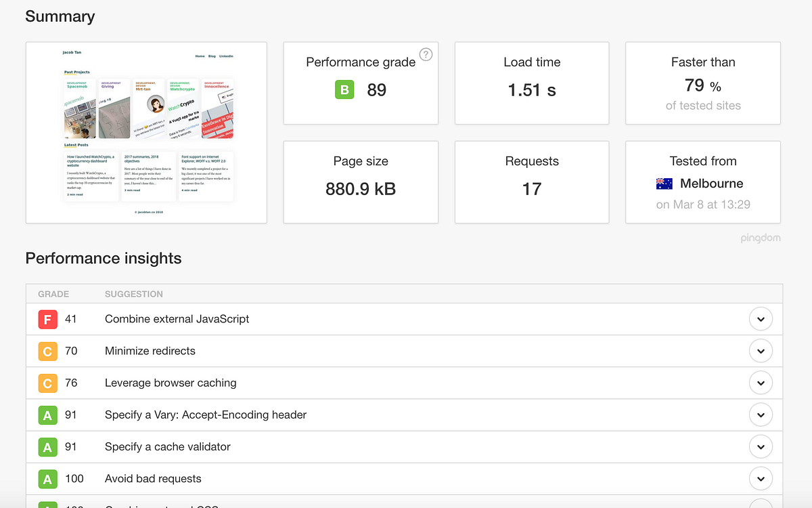Click the A badge next to Avoid bad requests
This screenshot has width=812, height=508.
point(47,478)
